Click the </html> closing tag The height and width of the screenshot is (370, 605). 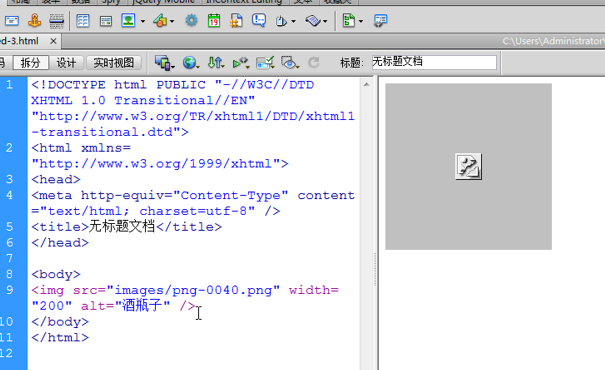[x=60, y=338]
